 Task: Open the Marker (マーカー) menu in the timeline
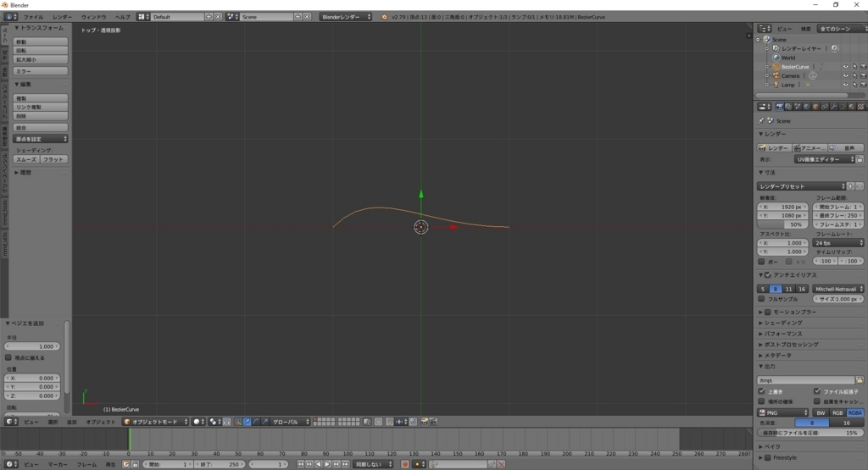[58, 464]
